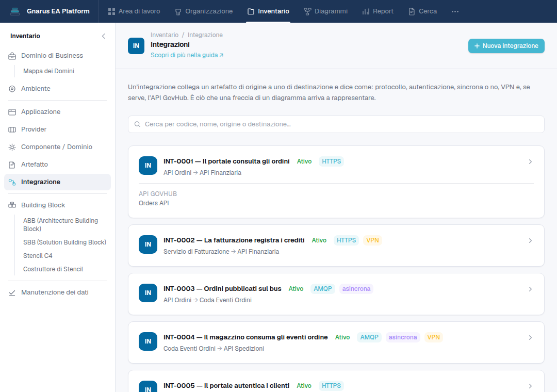Viewport: 557px width, 392px height.
Task: Open the Provider list
Action: point(58,129)
